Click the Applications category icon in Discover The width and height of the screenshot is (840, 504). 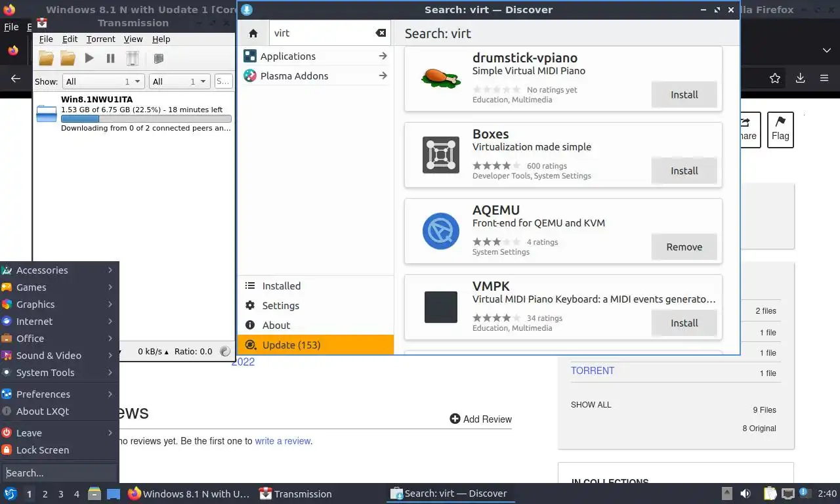249,56
